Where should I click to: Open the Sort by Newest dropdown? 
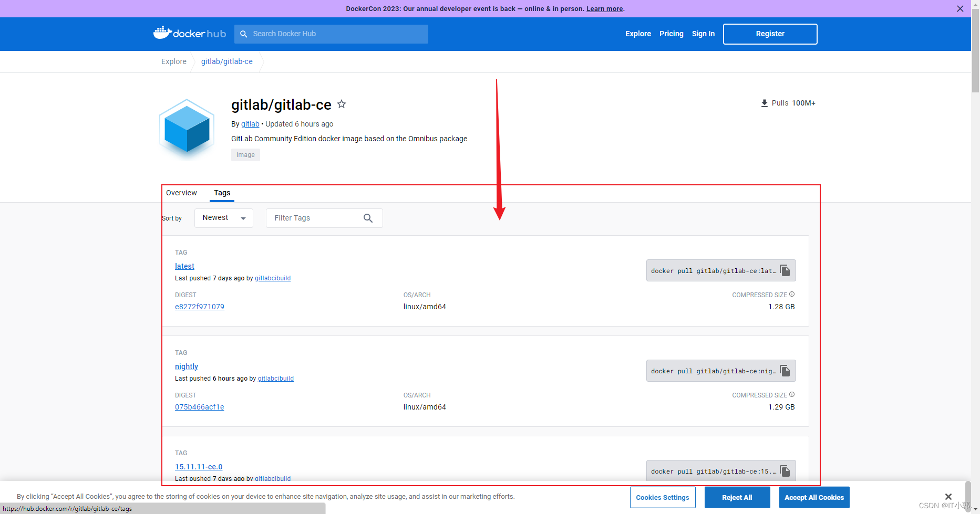pos(224,218)
